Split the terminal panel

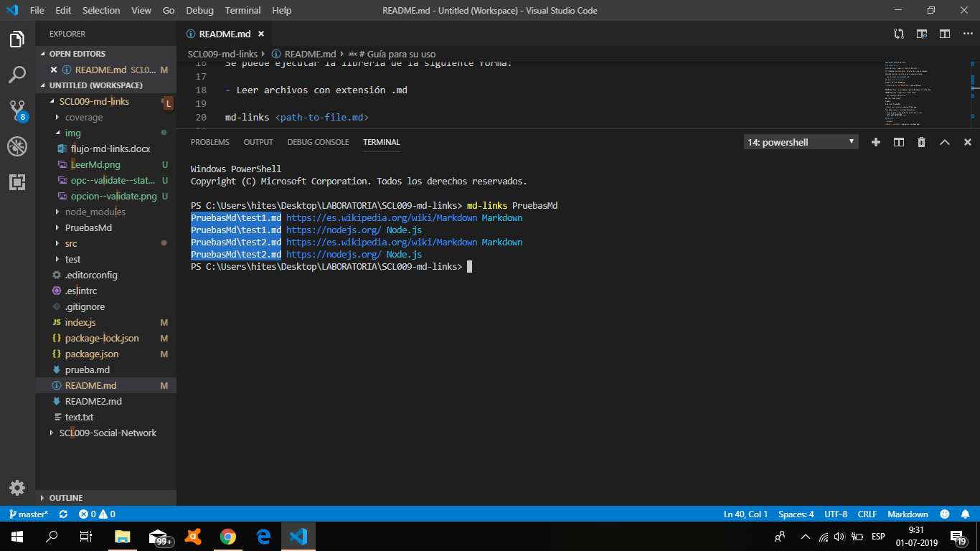(x=898, y=142)
